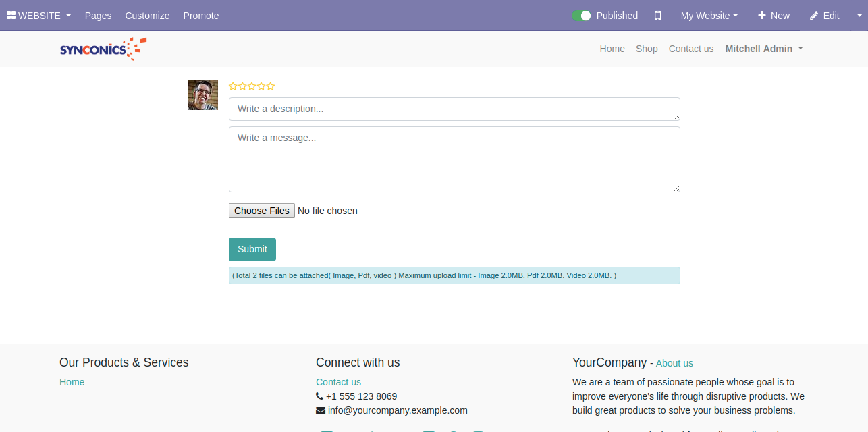Image resolution: width=868 pixels, height=432 pixels.
Task: Click the Synconics logo
Action: pyautogui.click(x=103, y=49)
